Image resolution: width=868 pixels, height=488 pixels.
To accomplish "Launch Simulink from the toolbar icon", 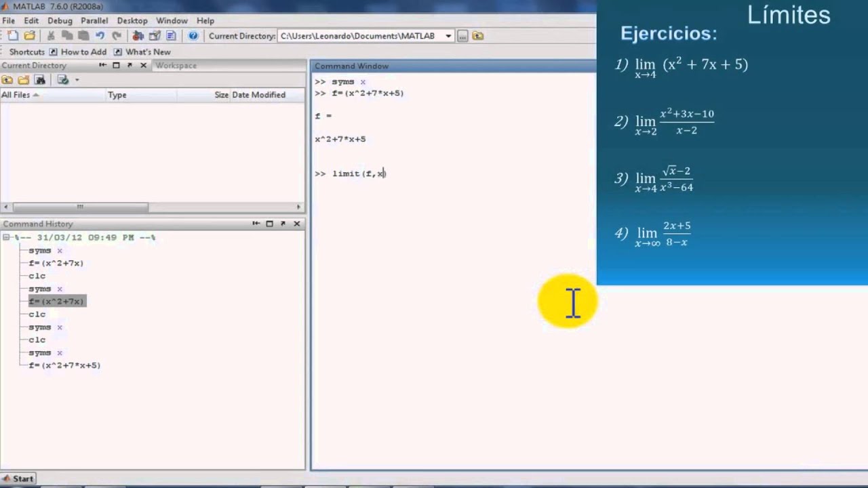I will click(x=138, y=36).
